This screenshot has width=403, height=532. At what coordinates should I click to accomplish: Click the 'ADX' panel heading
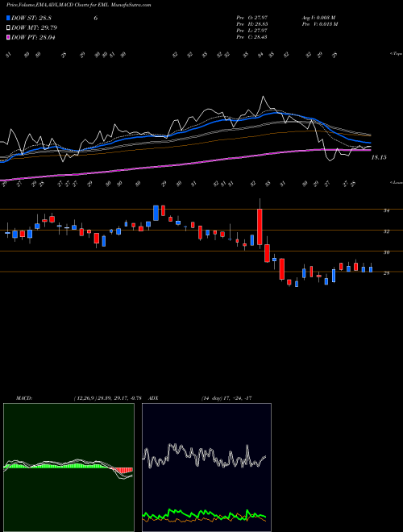(x=154, y=398)
